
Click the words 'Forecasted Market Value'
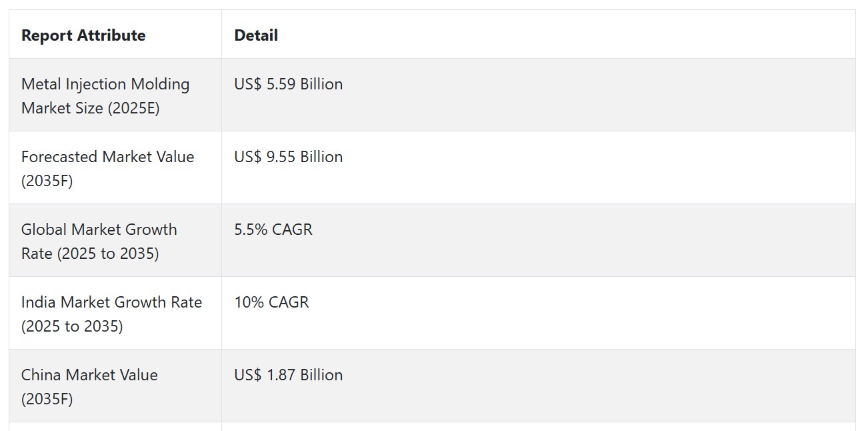(108, 157)
